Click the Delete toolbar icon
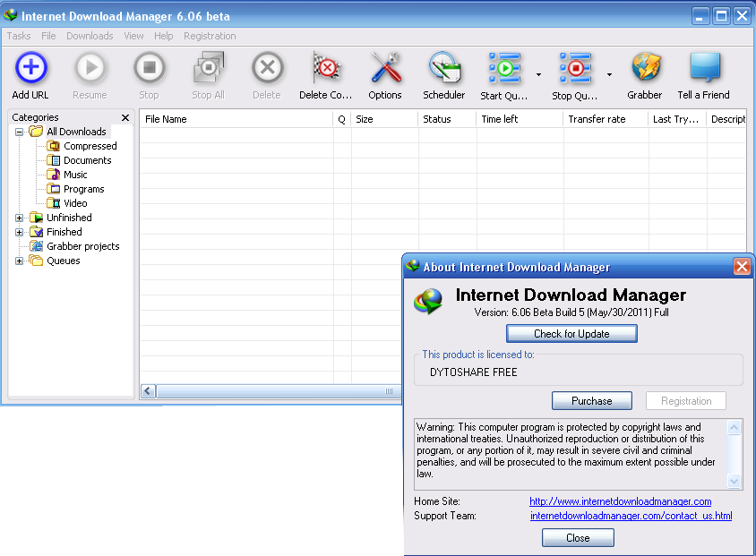 pyautogui.click(x=267, y=68)
